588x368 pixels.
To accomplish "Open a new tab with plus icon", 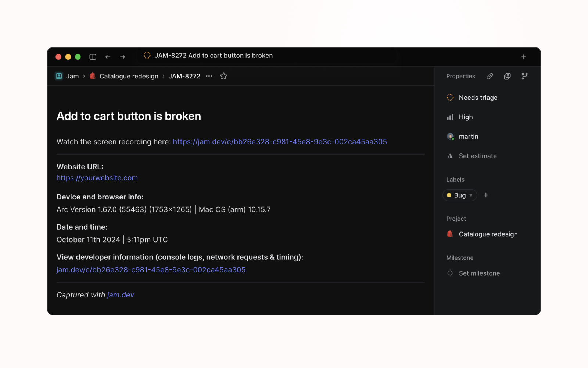I will click(x=524, y=57).
